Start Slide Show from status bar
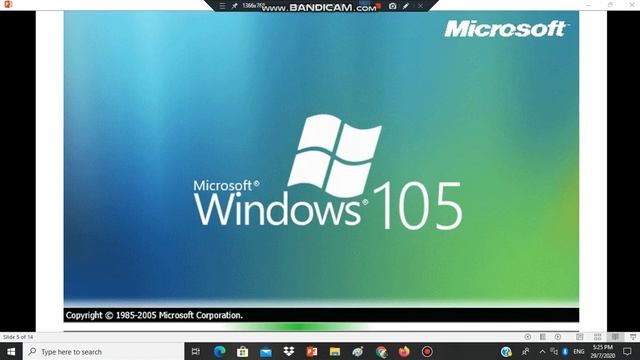 point(633,337)
